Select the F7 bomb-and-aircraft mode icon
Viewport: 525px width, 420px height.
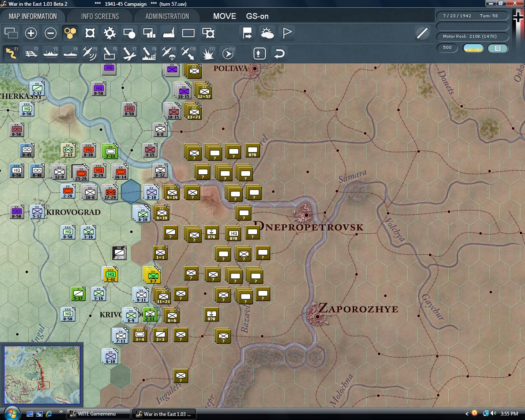click(x=129, y=53)
